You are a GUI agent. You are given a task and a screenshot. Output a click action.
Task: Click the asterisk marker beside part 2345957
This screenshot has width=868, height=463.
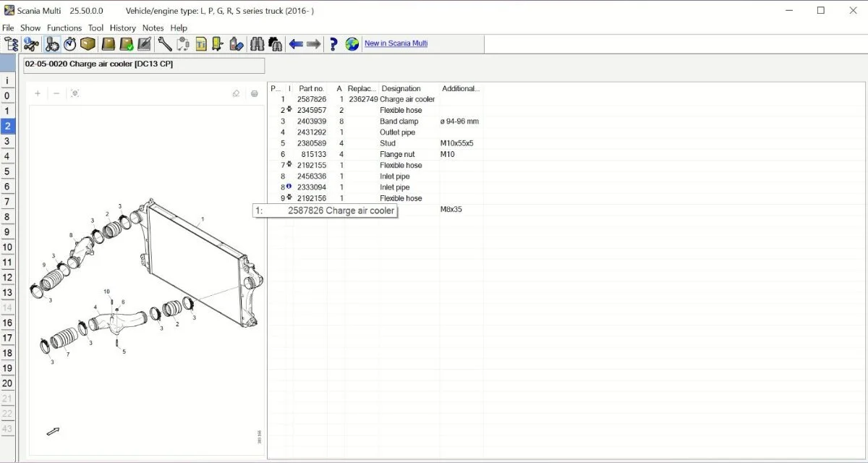[x=291, y=110]
